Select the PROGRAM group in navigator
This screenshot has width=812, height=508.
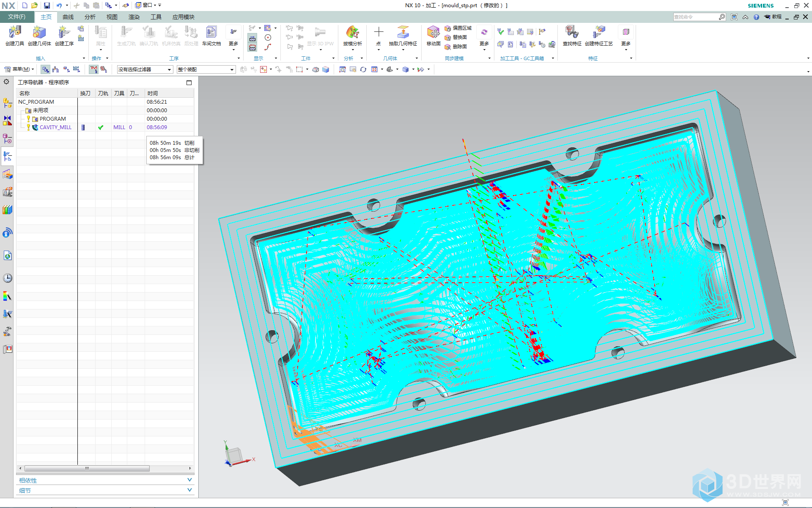tap(53, 119)
